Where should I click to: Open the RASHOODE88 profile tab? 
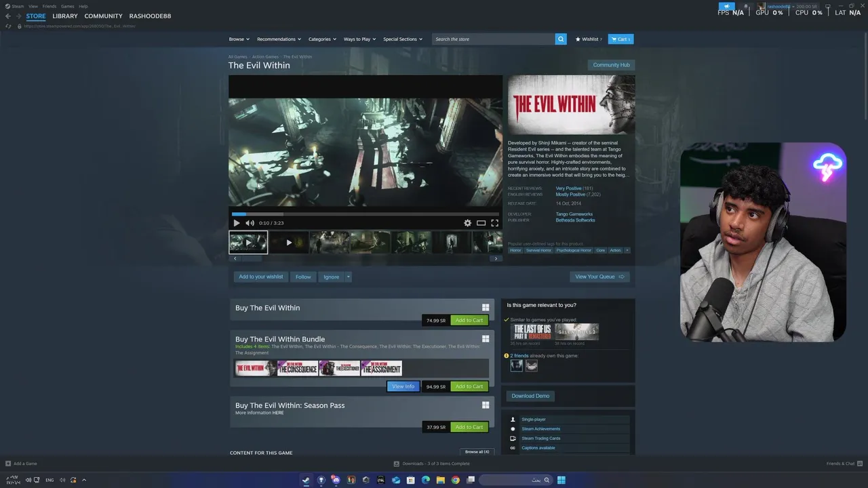(150, 16)
